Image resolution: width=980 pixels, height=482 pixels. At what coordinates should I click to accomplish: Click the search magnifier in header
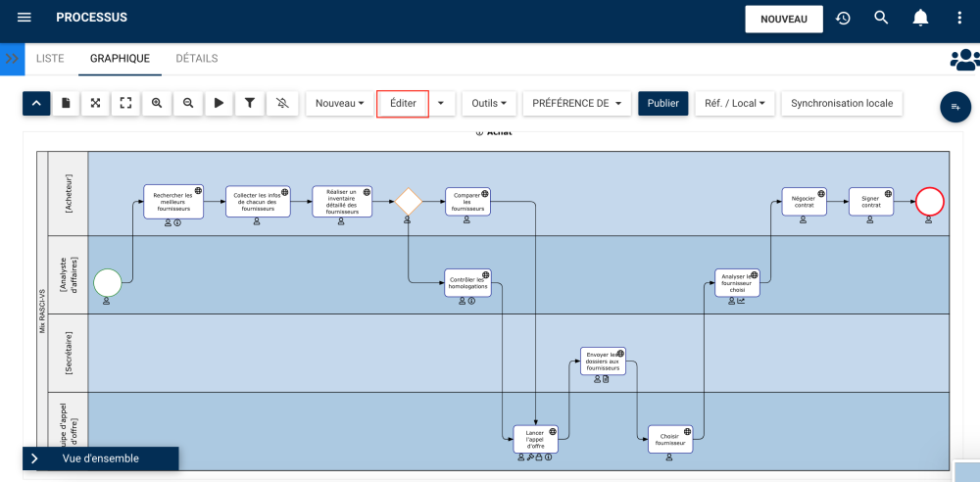881,18
